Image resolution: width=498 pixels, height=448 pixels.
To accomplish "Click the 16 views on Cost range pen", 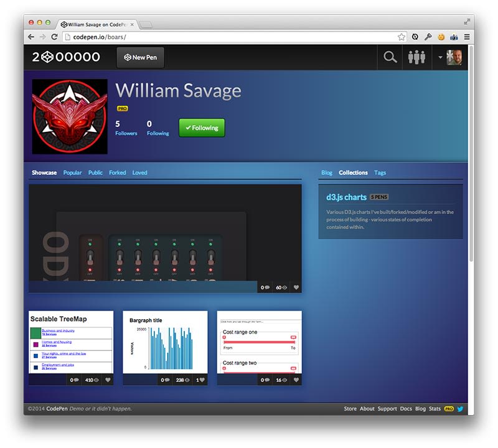I will tap(281, 380).
